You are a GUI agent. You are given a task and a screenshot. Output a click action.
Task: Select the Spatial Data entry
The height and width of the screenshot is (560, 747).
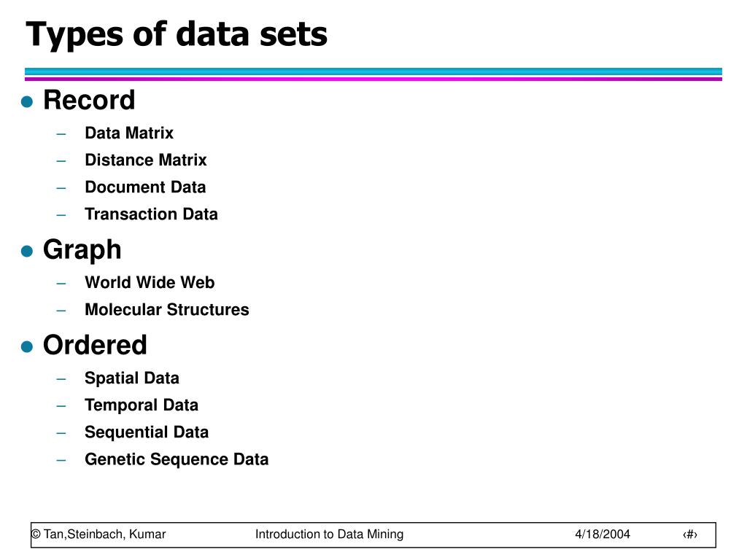pos(132,378)
